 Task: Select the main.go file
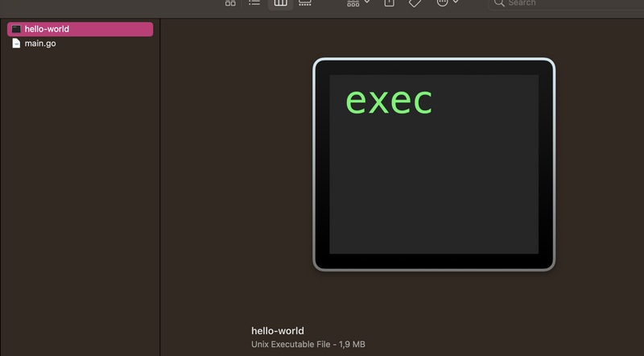coord(40,43)
